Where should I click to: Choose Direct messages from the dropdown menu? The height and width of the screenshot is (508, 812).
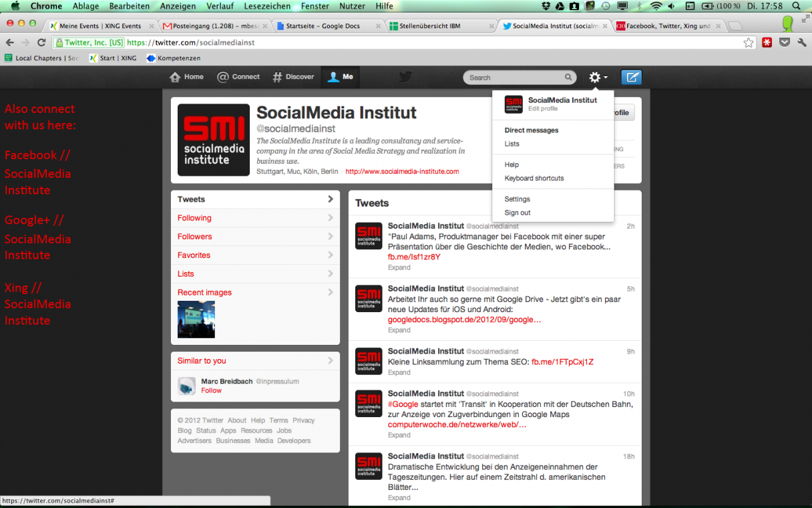532,130
